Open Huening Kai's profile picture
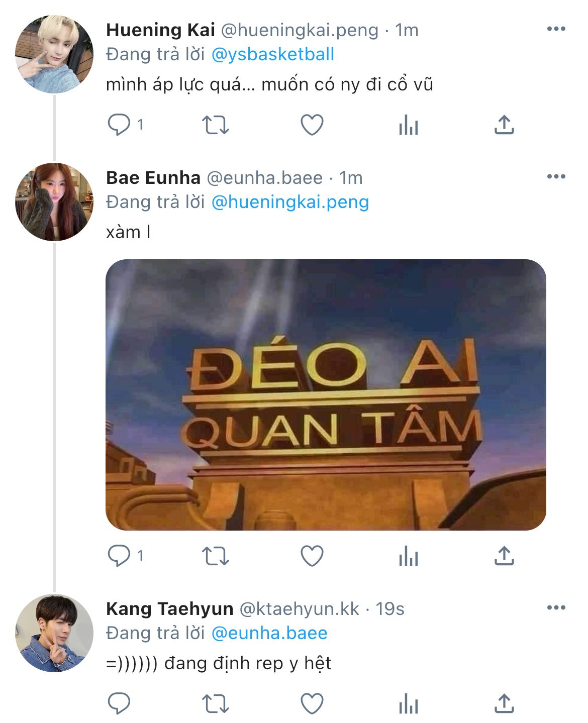588x723 pixels. [54, 54]
